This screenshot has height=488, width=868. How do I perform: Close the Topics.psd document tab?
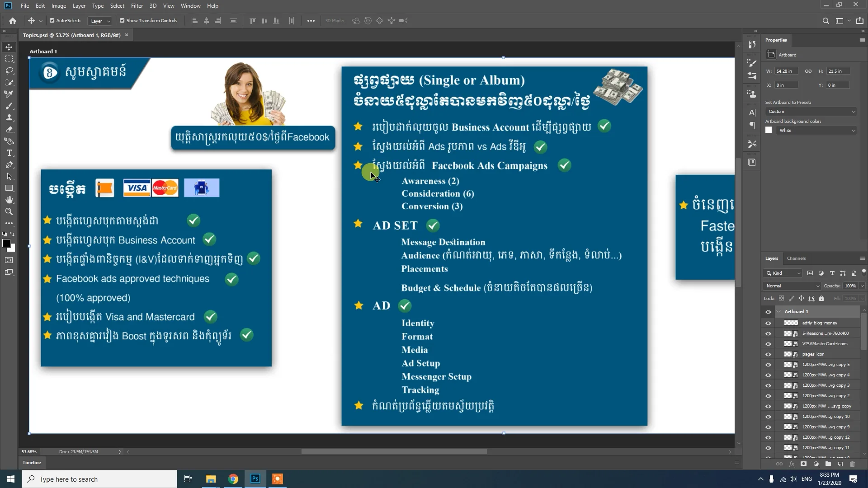click(x=127, y=35)
